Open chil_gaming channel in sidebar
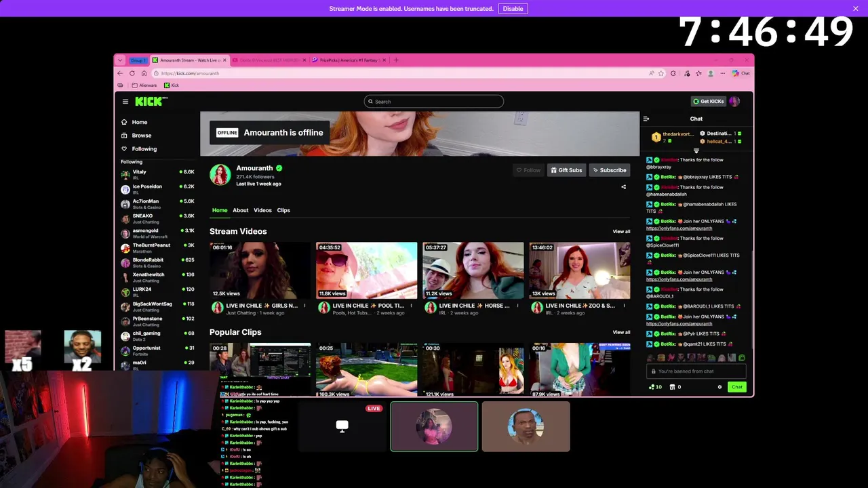The height and width of the screenshot is (488, 868). (x=157, y=336)
